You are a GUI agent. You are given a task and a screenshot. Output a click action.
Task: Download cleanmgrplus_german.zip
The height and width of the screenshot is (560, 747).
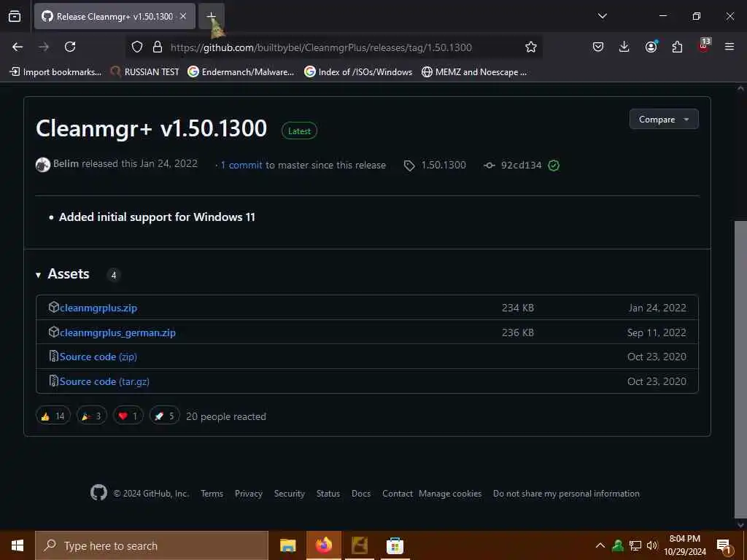117,332
